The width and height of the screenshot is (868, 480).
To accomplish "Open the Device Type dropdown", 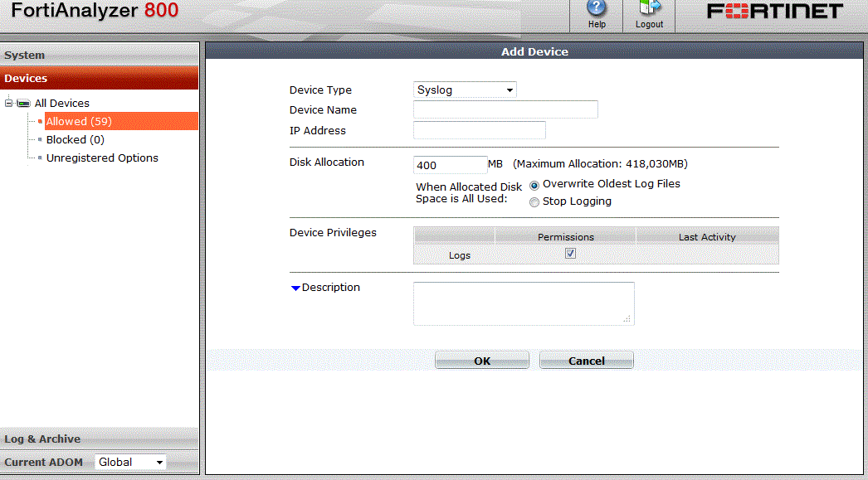I will [465, 90].
